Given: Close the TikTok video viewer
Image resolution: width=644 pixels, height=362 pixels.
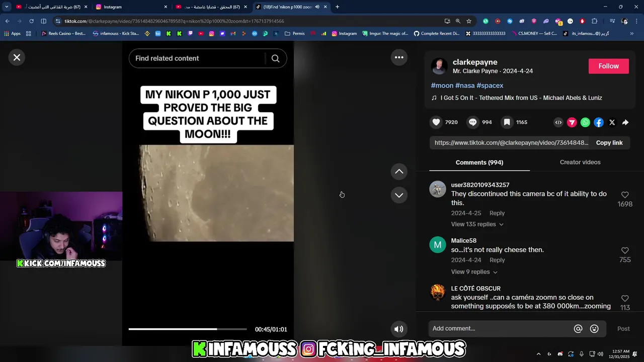Looking at the screenshot, I should click(17, 57).
